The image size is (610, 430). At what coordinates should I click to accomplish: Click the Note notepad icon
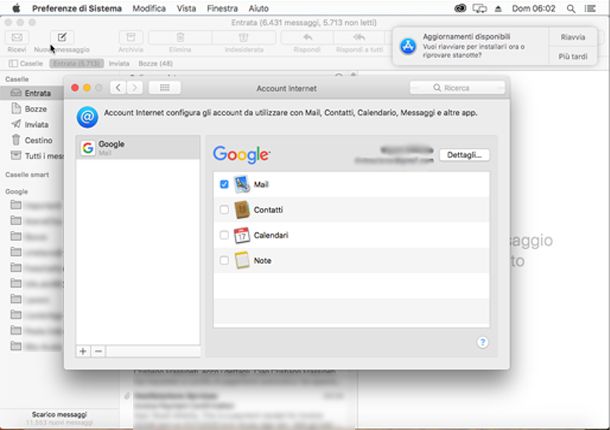click(x=242, y=260)
